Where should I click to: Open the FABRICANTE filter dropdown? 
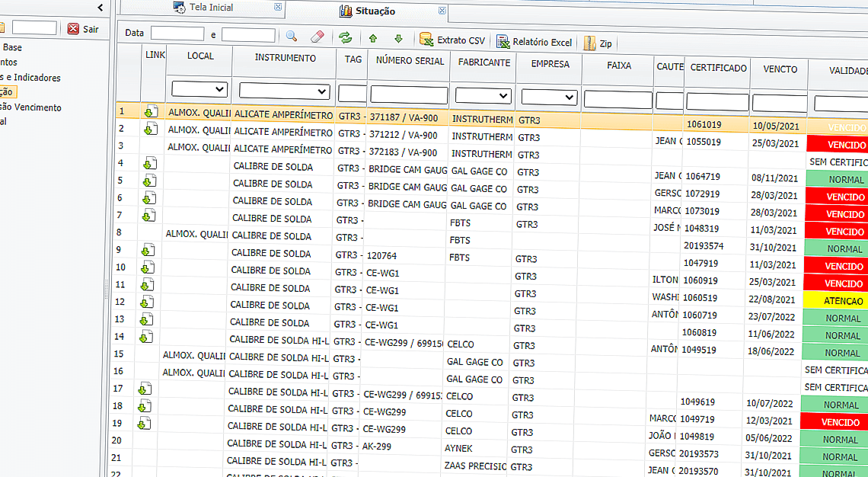483,95
